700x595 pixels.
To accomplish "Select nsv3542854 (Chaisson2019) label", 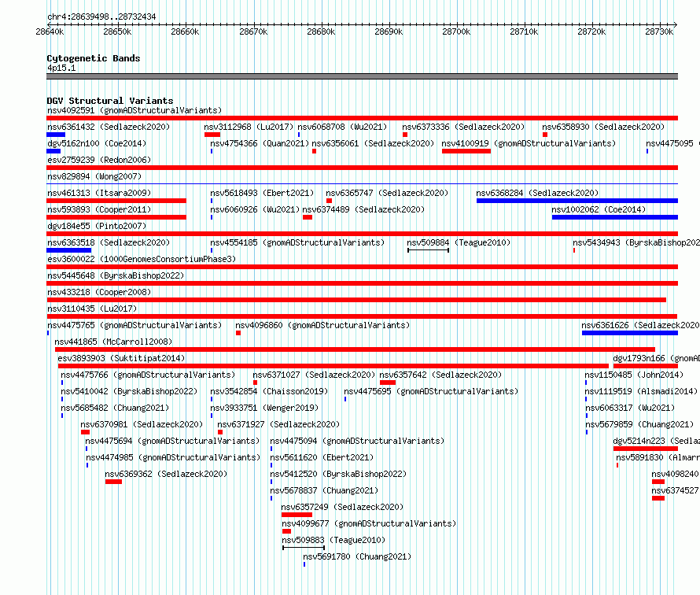I will (269, 391).
